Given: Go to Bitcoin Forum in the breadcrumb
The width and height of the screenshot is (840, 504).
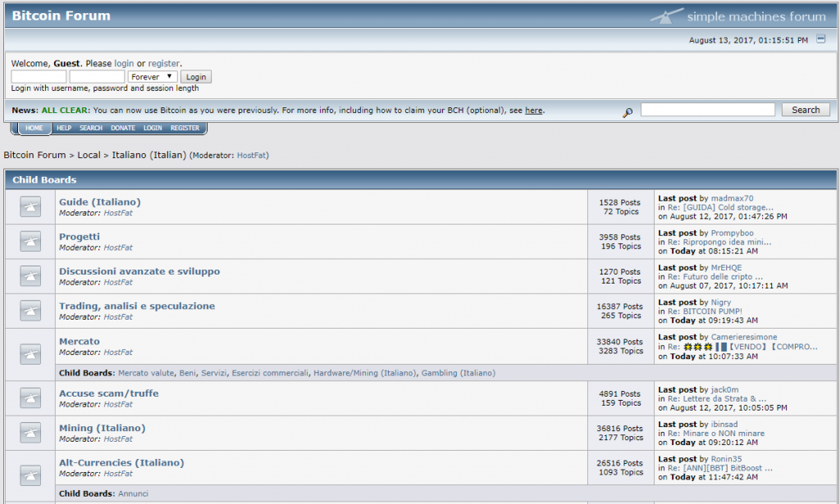Looking at the screenshot, I should [34, 155].
